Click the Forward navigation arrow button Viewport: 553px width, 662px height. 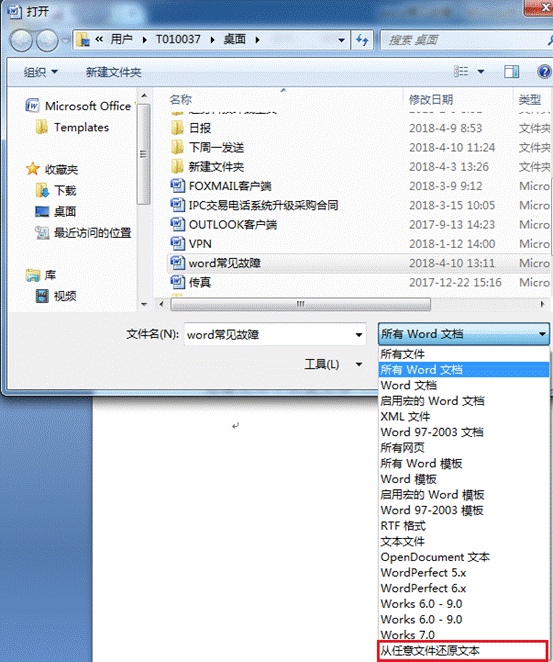(47, 41)
